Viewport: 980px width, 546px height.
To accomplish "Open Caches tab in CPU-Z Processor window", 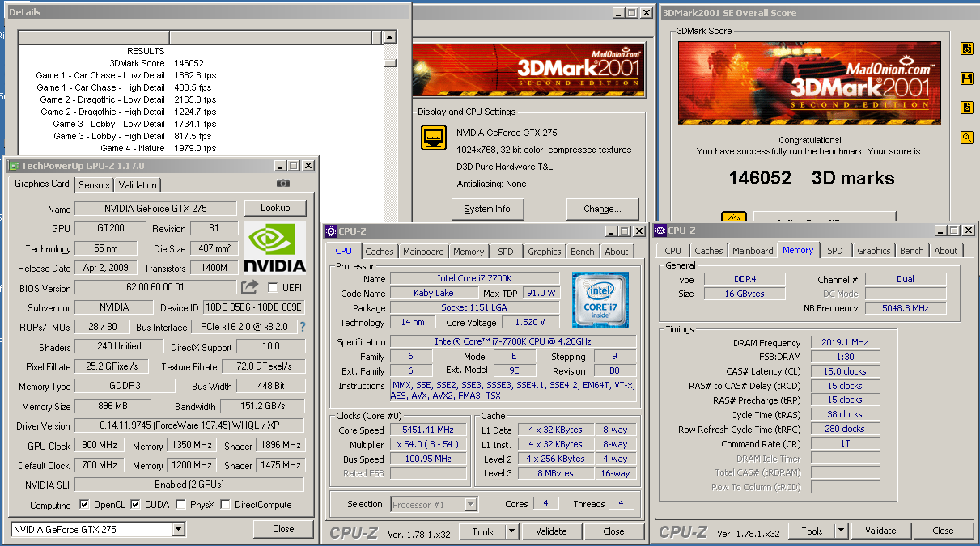I will tap(380, 252).
